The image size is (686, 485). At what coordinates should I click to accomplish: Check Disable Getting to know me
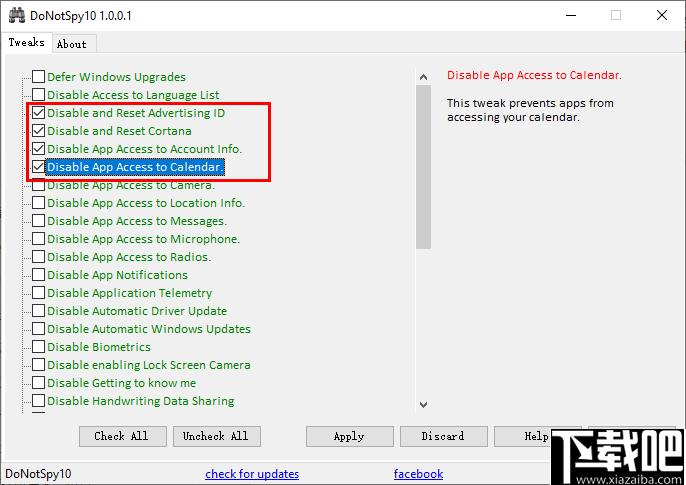point(38,382)
